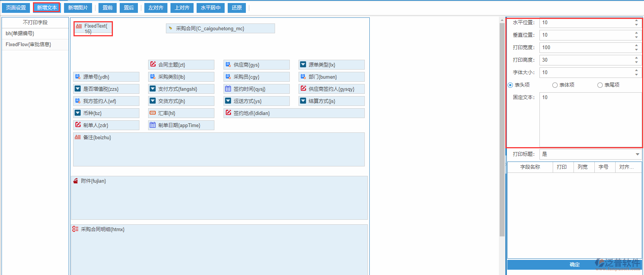The height and width of the screenshot is (275, 644).
Task: Increase the 水平位置 value with up arrow
Action: coord(636,21)
